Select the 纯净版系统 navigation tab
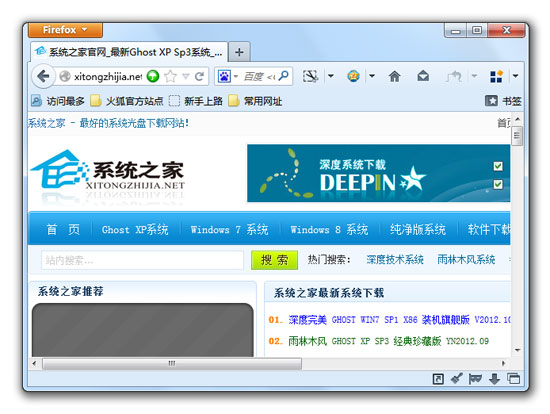Viewport: 550px width, 414px height. pyautogui.click(x=418, y=229)
